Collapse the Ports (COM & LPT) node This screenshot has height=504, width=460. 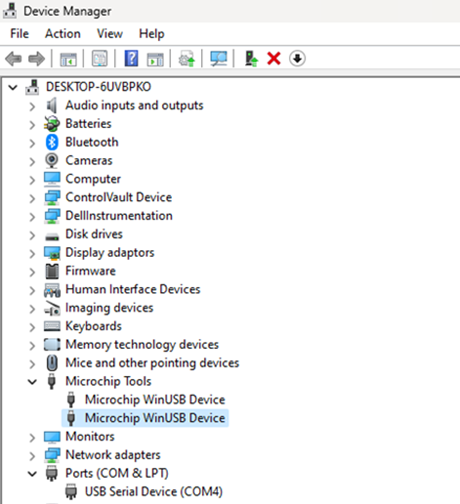[32, 474]
